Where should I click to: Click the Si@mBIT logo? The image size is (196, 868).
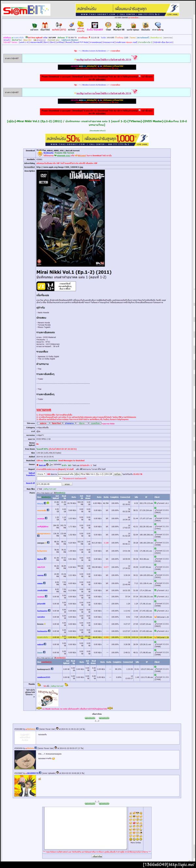(26, 10)
